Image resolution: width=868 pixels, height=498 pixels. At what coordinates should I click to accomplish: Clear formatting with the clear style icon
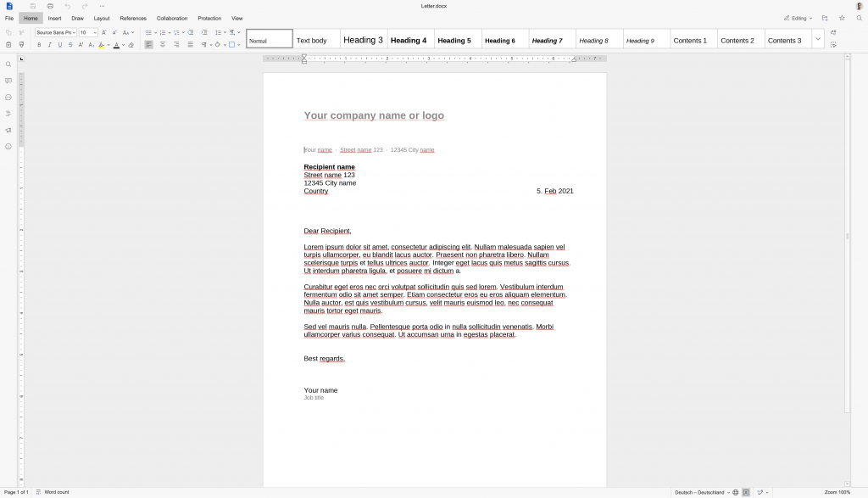click(x=131, y=45)
